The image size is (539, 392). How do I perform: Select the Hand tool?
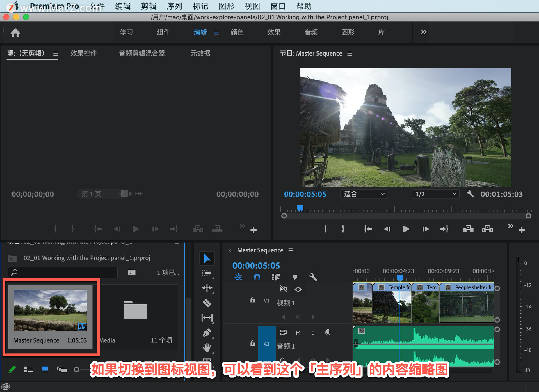pyautogui.click(x=207, y=348)
